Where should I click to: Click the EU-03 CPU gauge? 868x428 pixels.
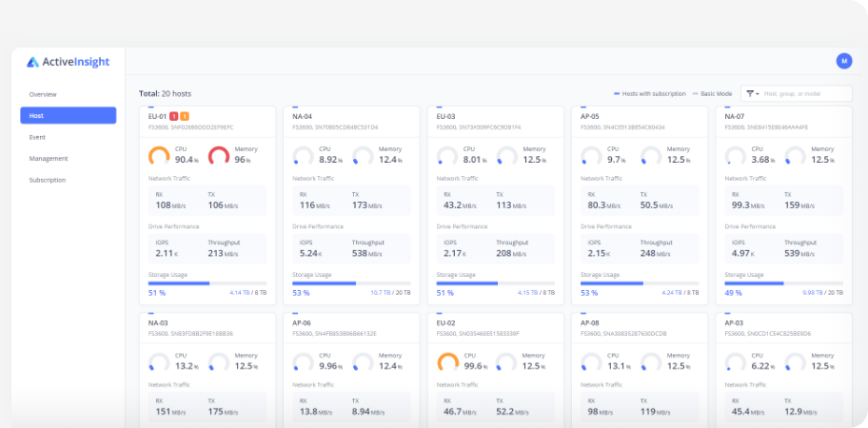[x=447, y=156]
